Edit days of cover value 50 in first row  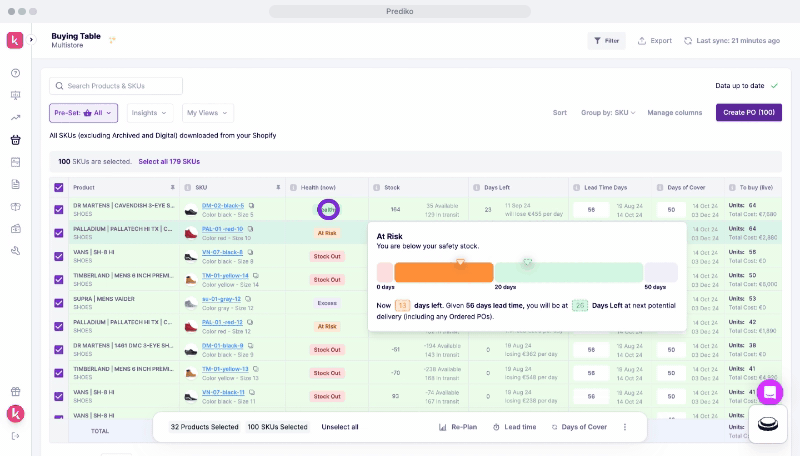[x=671, y=210]
